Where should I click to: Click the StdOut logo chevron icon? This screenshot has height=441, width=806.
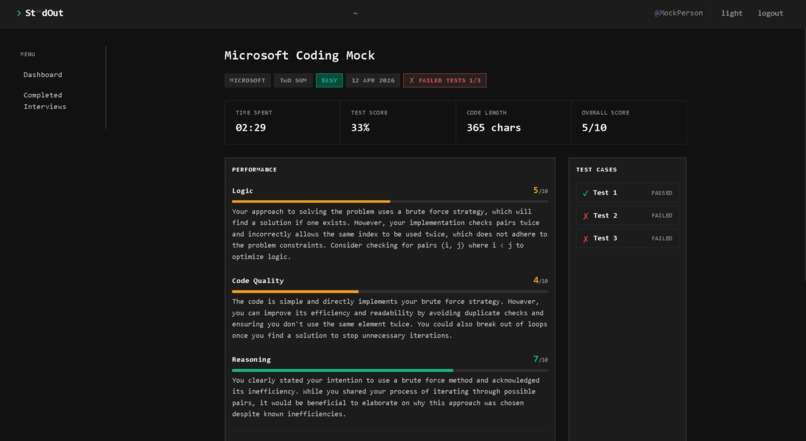point(19,13)
